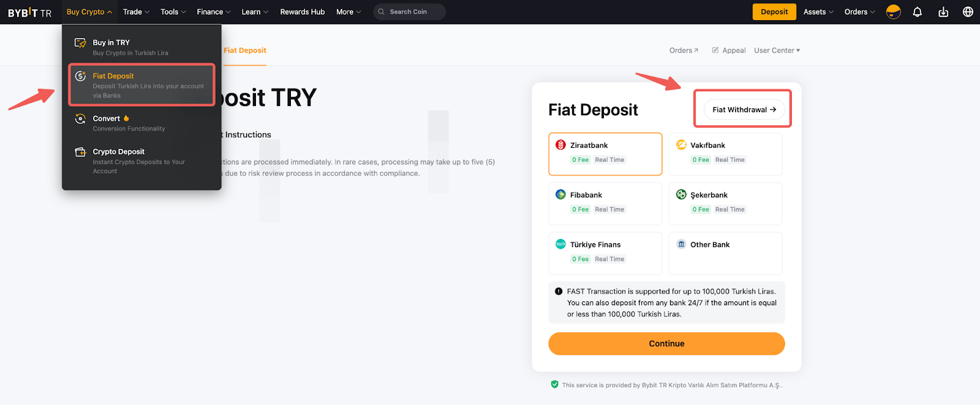Screen dimensions: 980x405
Task: Click the globe language icon
Action: click(968, 12)
